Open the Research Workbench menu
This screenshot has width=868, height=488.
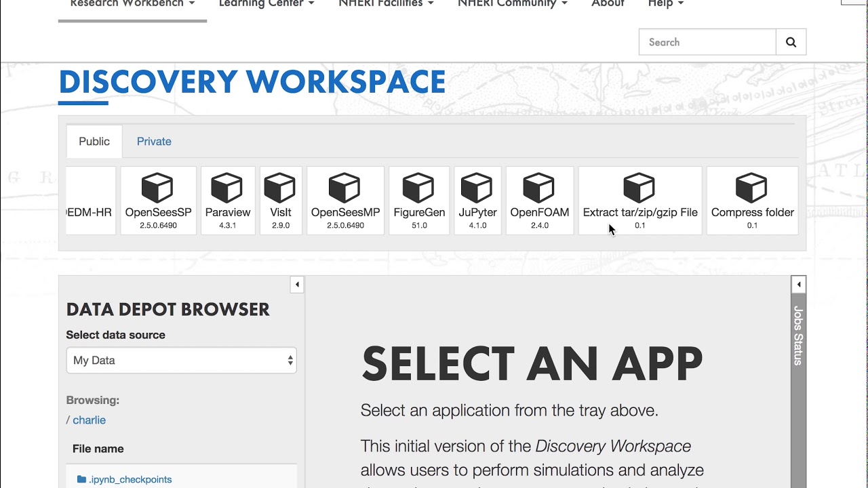pos(132,3)
